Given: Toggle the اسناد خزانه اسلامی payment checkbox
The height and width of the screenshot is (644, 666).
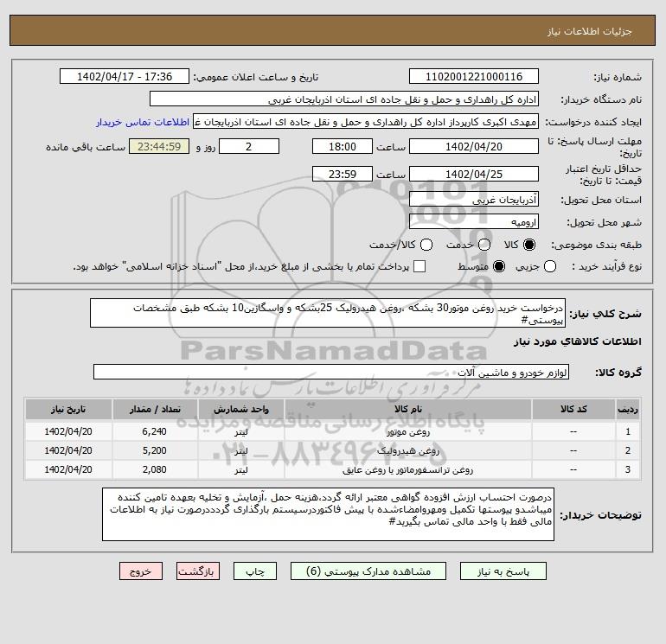Looking at the screenshot, I should pos(419,266).
